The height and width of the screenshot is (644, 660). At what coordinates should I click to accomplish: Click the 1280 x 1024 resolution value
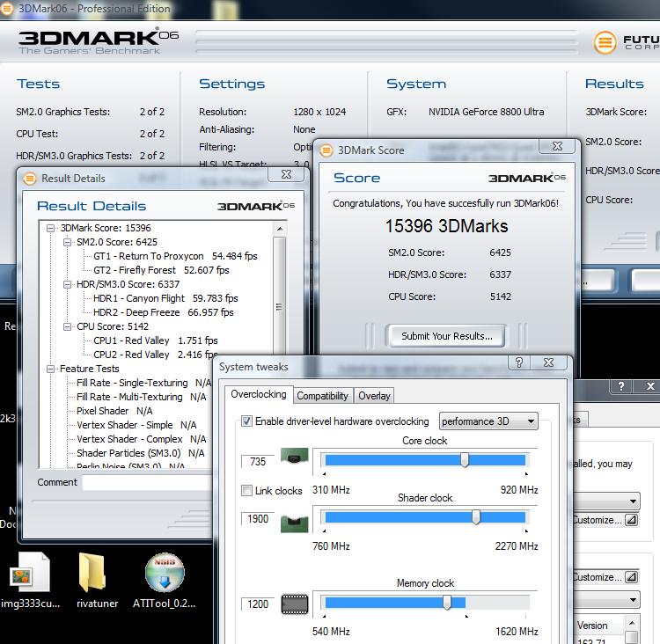(x=319, y=112)
